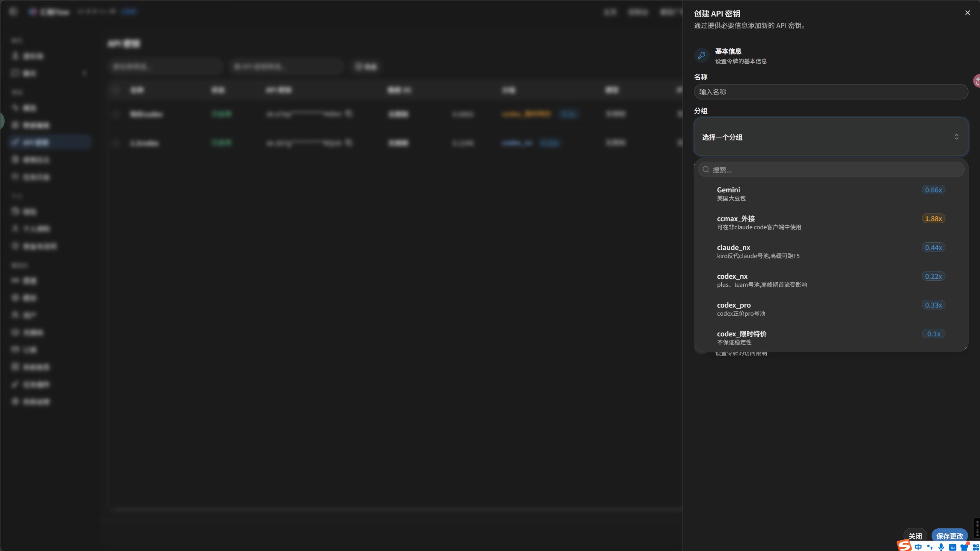The height and width of the screenshot is (551, 980).
Task: Pick the codex_限时特价 group option
Action: [831, 338]
